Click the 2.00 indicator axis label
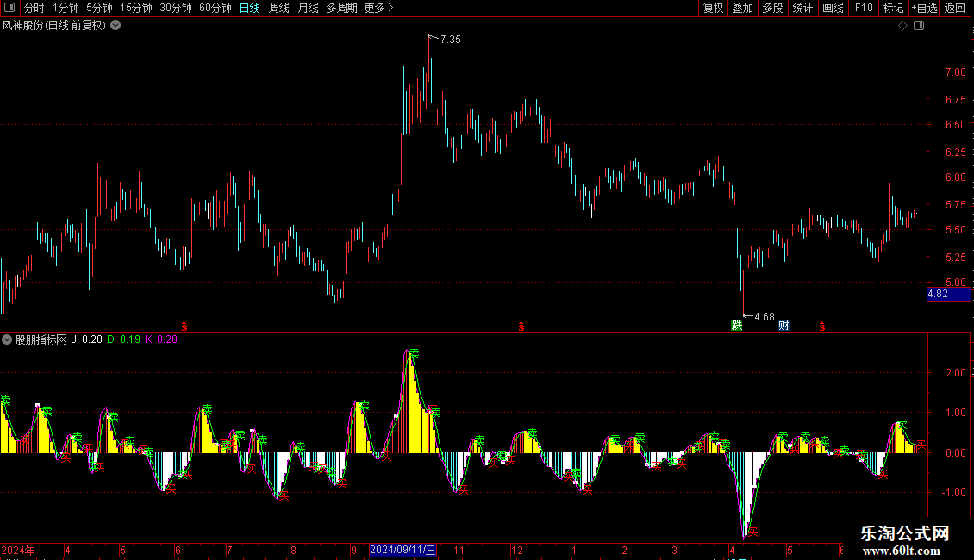 tap(955, 372)
